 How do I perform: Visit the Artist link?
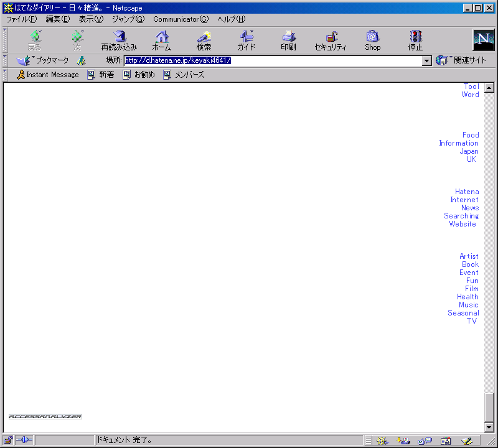(x=469, y=256)
